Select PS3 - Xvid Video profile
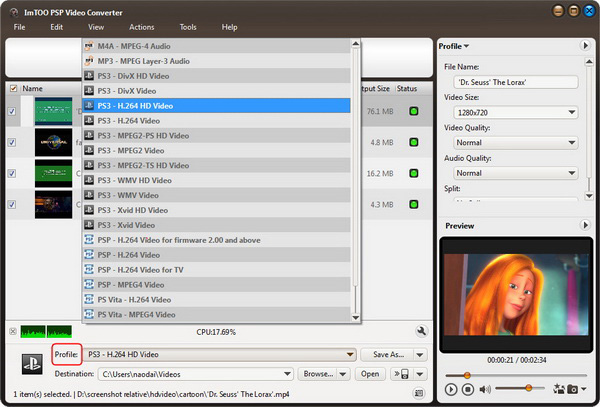 pyautogui.click(x=216, y=225)
